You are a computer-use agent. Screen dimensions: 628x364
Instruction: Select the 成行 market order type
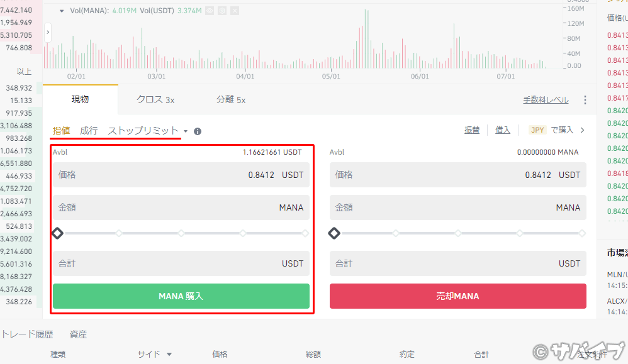pos(89,130)
